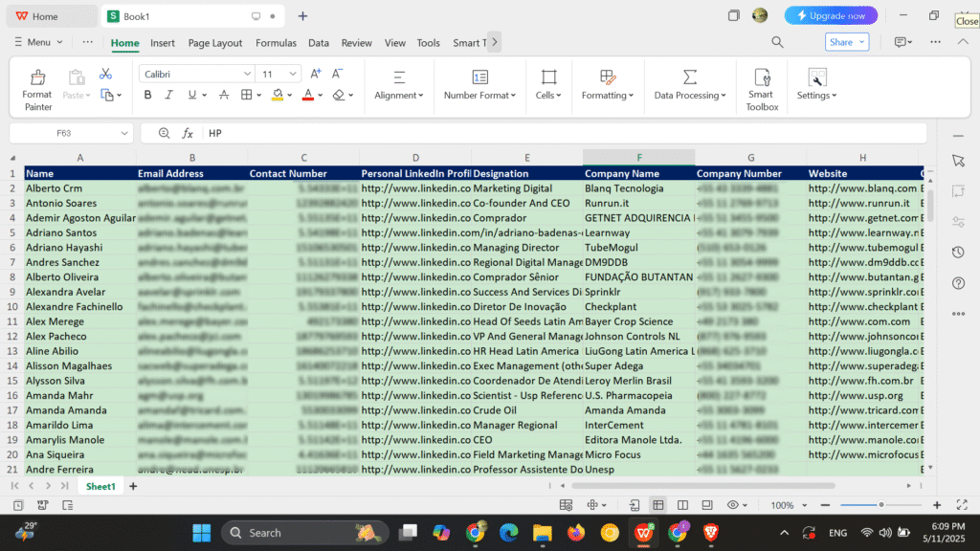Click the Borders icon
Viewport: 980px width, 551px height.
[247, 95]
